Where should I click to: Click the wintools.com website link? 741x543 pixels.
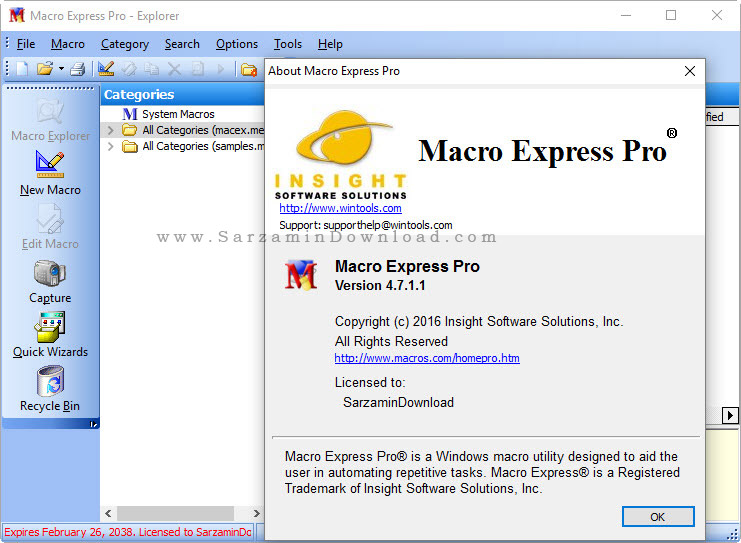click(x=340, y=208)
